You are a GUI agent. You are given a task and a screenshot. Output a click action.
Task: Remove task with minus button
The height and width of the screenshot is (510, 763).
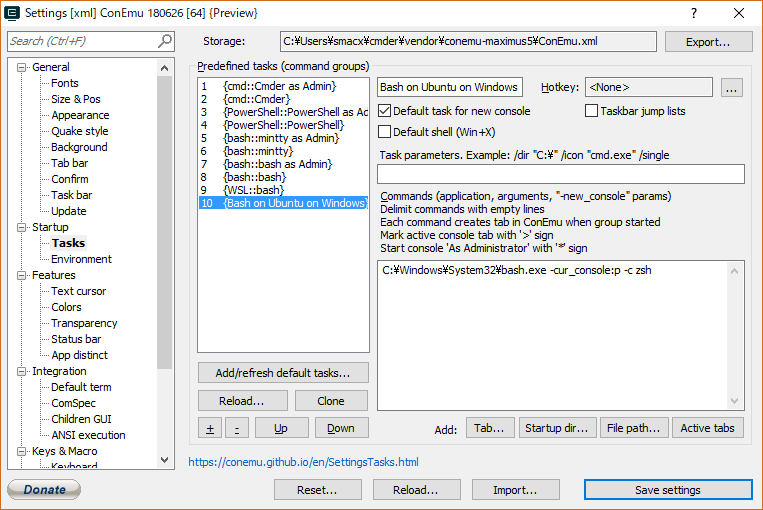click(x=237, y=428)
